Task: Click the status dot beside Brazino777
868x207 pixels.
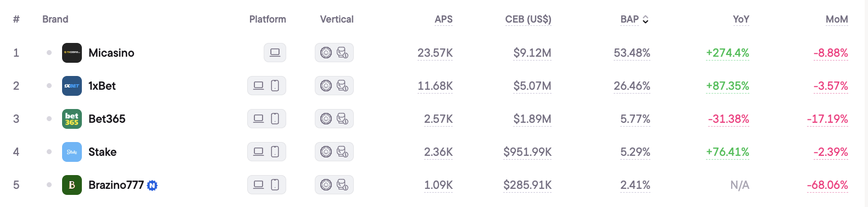Action: tap(49, 185)
